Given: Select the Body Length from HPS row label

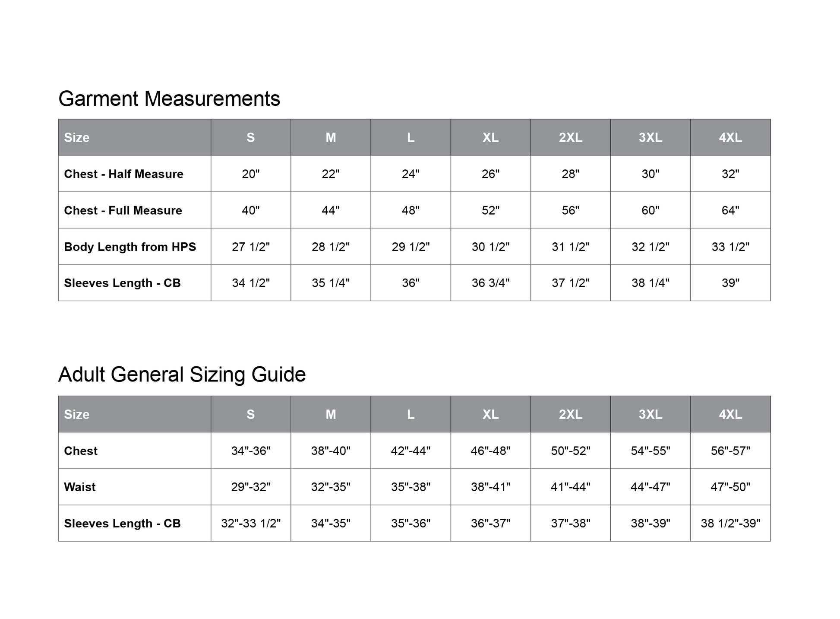Looking at the screenshot, I should click(x=130, y=247).
